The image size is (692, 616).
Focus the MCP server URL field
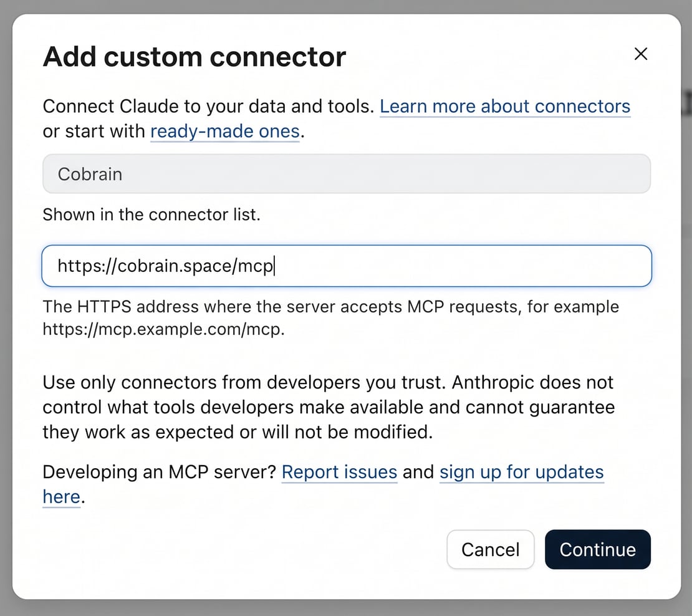[x=347, y=266]
